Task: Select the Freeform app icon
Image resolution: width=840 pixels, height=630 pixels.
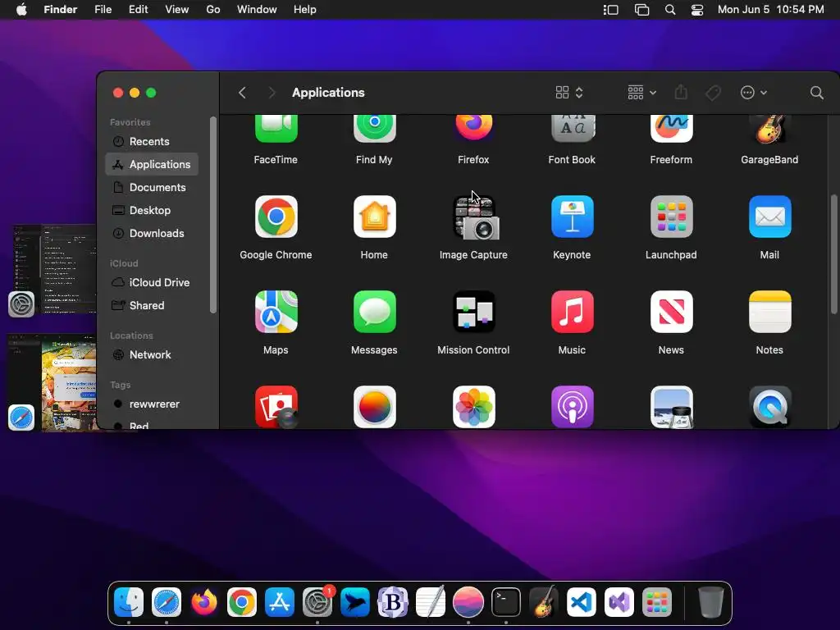Action: (x=671, y=129)
